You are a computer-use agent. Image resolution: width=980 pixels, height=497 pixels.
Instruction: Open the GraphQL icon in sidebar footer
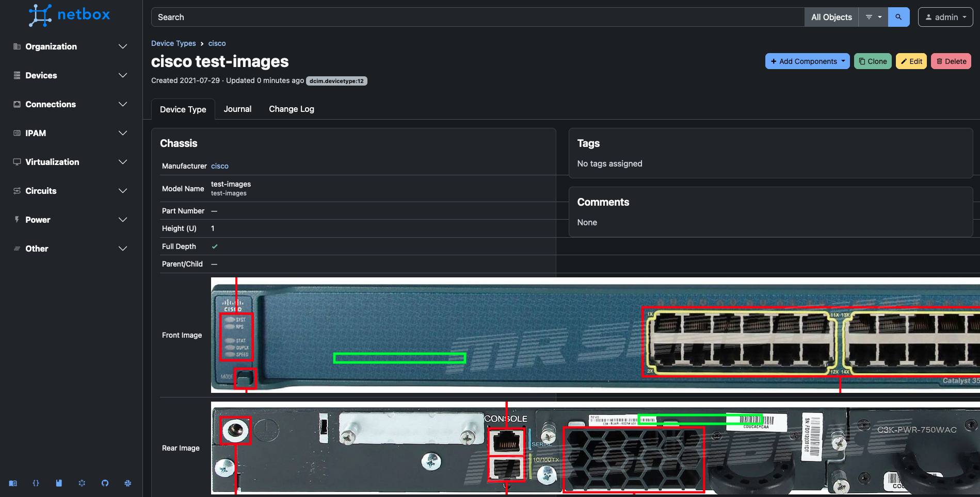point(82,483)
